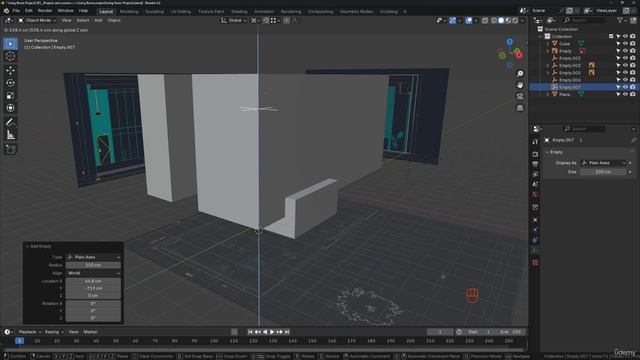640x360 pixels.
Task: Adjust the Empty Size value slider
Action: (x=603, y=172)
